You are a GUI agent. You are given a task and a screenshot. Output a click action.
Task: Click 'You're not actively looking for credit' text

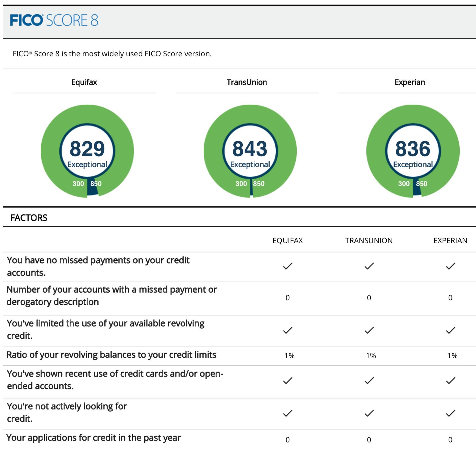pos(67,412)
